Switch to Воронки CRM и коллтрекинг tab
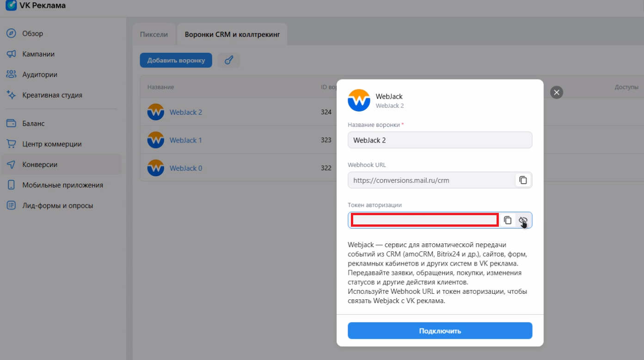This screenshot has height=360, width=644. coord(232,34)
